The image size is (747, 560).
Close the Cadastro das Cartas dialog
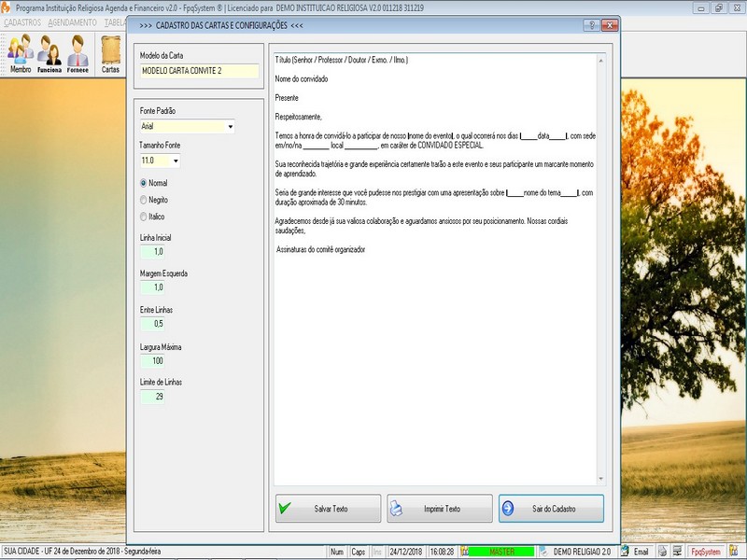tap(610, 25)
